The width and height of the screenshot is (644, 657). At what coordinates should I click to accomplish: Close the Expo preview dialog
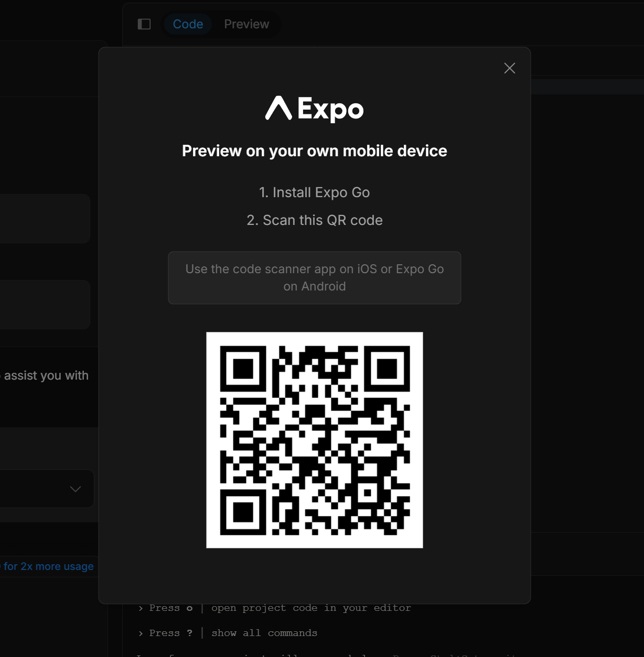(509, 68)
